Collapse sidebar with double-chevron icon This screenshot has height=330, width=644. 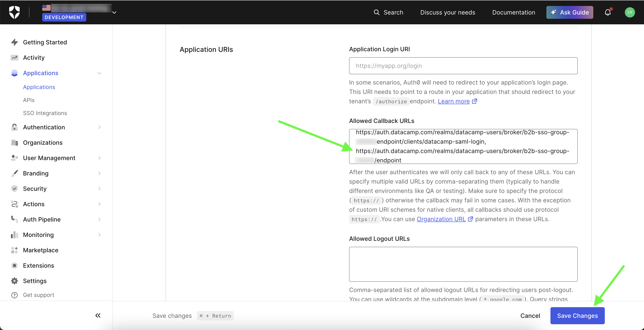(98, 315)
